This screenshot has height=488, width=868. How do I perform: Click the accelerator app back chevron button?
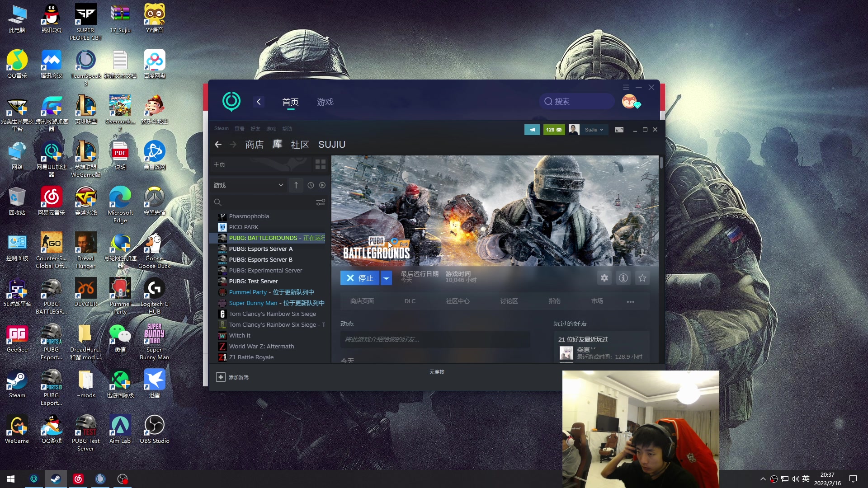[x=259, y=102]
